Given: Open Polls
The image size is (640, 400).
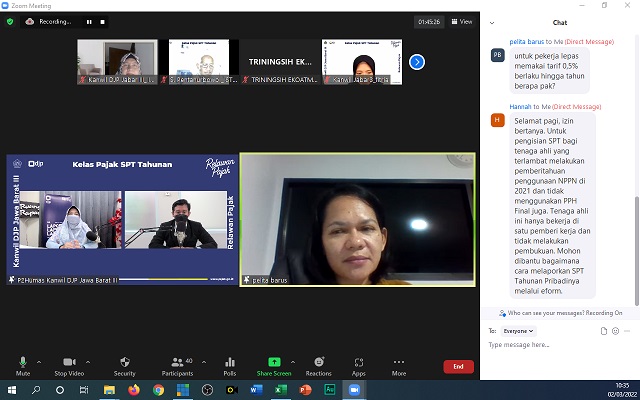Looking at the screenshot, I should [x=229, y=365].
